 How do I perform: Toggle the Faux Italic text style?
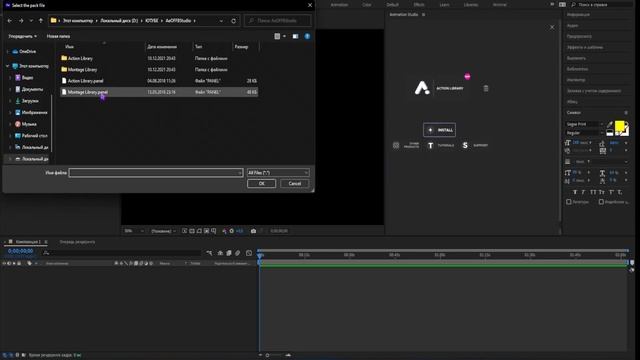[583, 192]
